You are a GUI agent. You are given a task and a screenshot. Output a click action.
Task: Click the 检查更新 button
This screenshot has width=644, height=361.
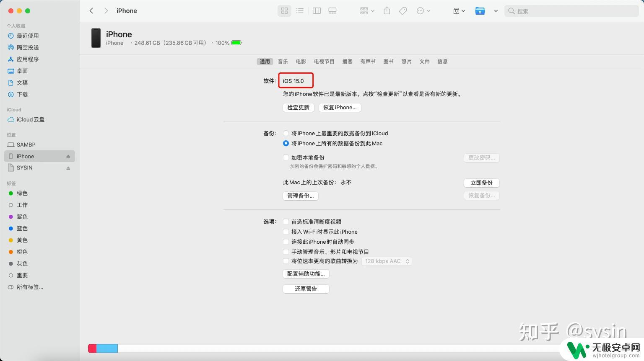(298, 108)
